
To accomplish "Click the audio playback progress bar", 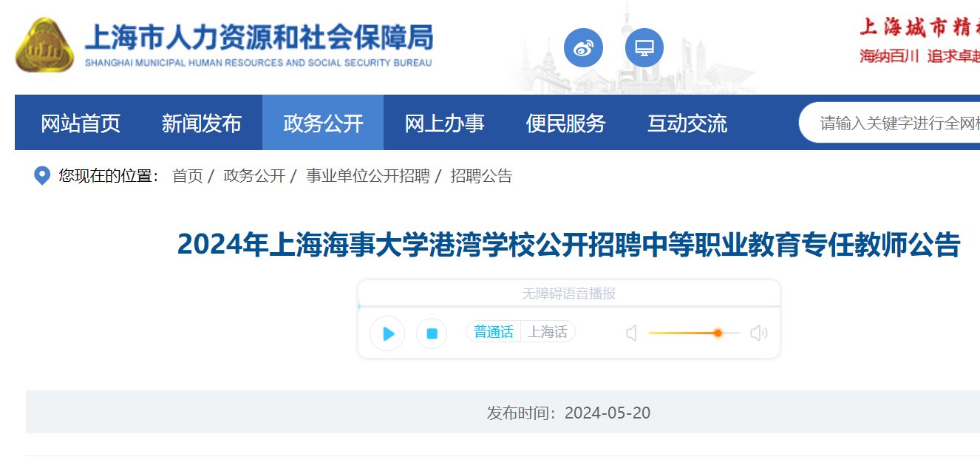I will [x=569, y=305].
